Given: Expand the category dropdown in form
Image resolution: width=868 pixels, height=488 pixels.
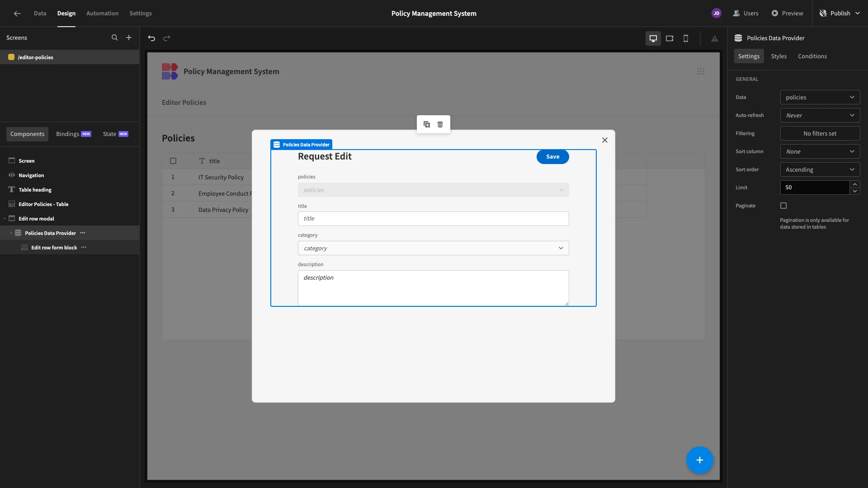Looking at the screenshot, I should tap(433, 248).
